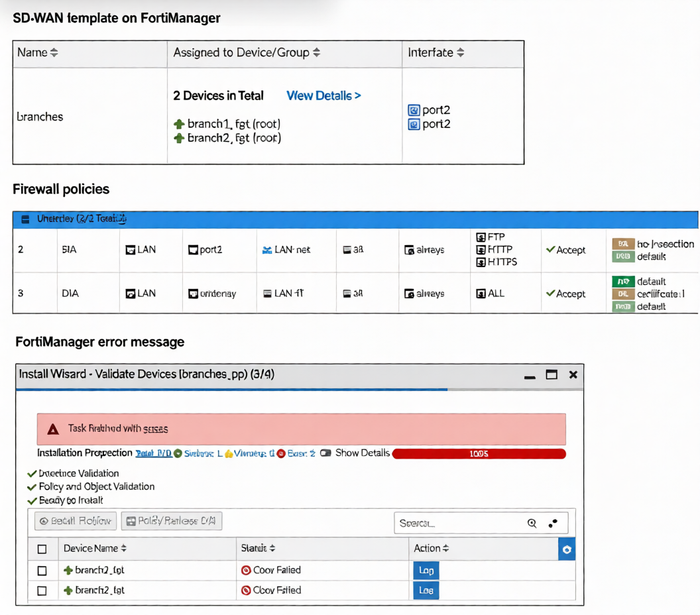Open the Log button for the first device
Screen dimensions: 700x615
click(426, 571)
